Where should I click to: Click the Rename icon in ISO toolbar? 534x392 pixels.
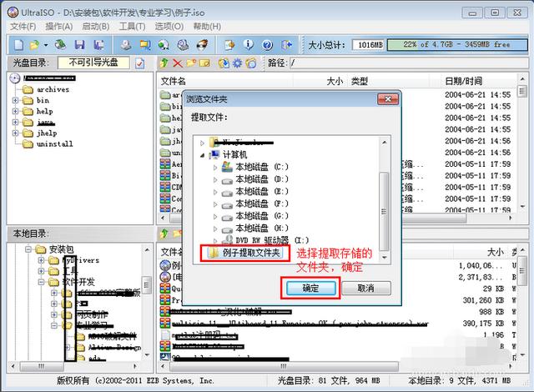(204, 63)
